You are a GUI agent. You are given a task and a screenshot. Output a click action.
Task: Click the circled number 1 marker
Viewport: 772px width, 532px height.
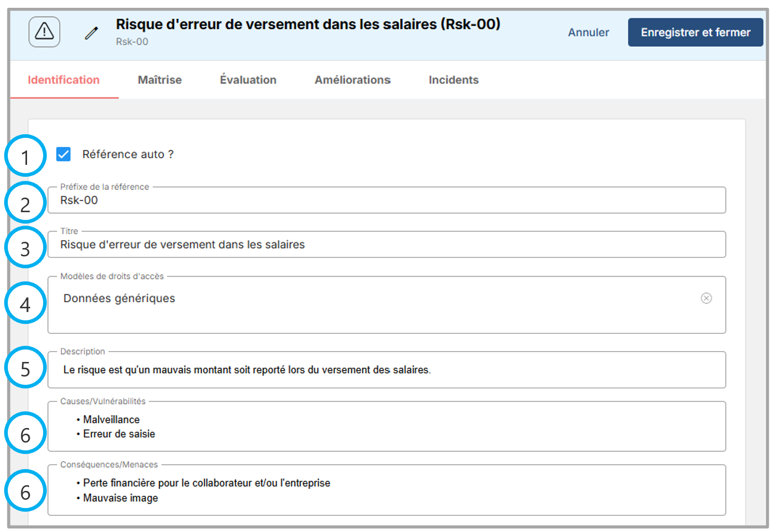pyautogui.click(x=25, y=156)
